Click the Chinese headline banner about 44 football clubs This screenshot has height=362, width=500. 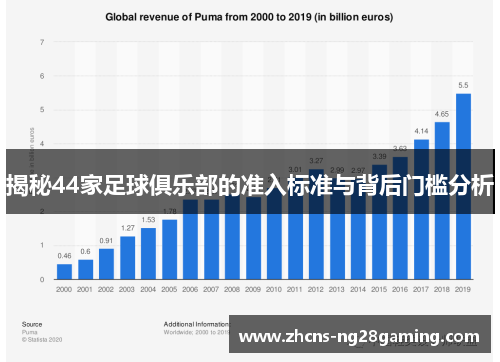tap(250, 182)
